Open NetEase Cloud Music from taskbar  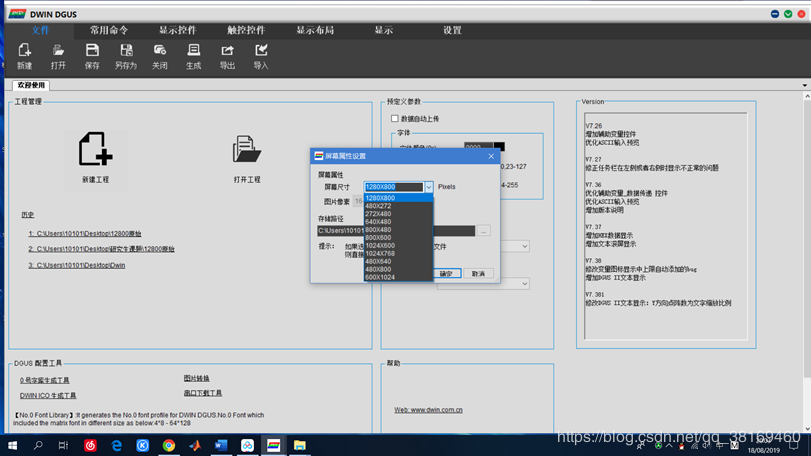[x=91, y=445]
